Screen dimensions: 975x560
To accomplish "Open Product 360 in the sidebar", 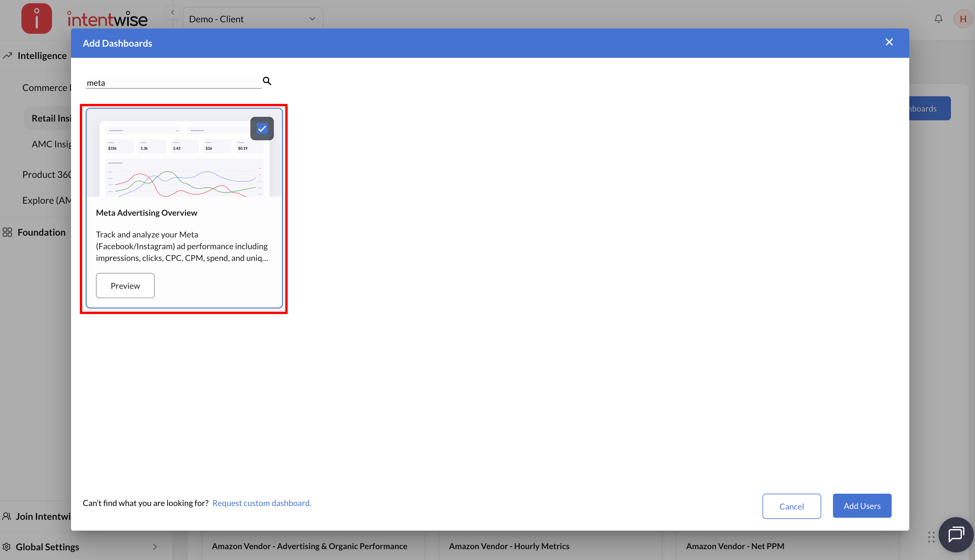I will pos(47,175).
